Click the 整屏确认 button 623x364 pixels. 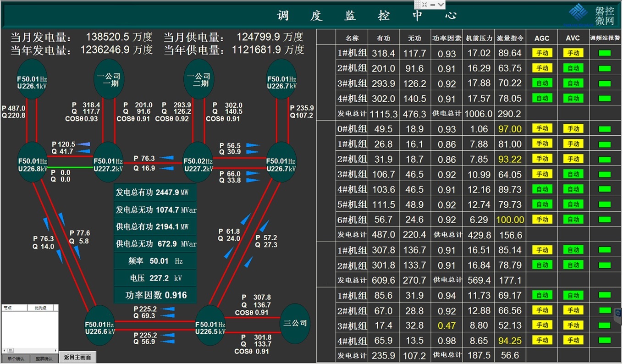(44, 359)
